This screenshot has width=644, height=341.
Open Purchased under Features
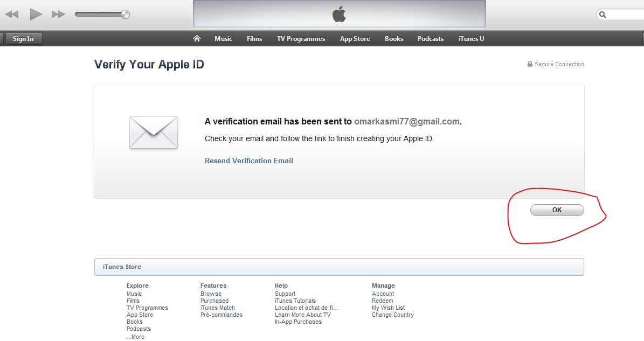214,301
